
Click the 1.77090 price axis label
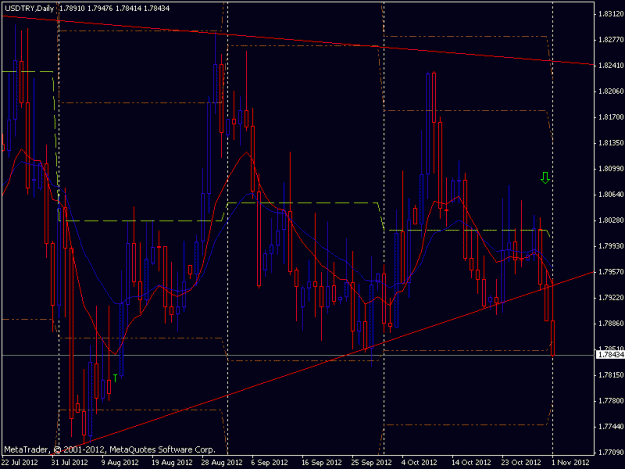pos(611,452)
